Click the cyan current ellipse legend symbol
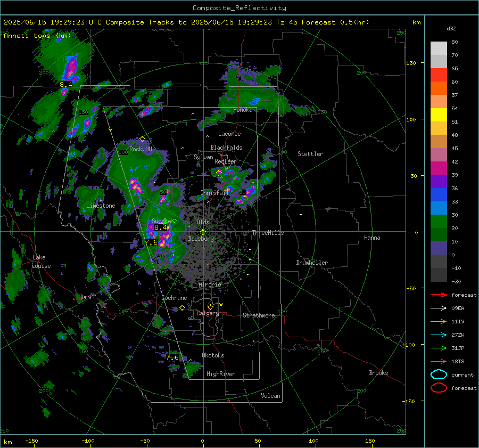This screenshot has width=479, height=448. 439,374
